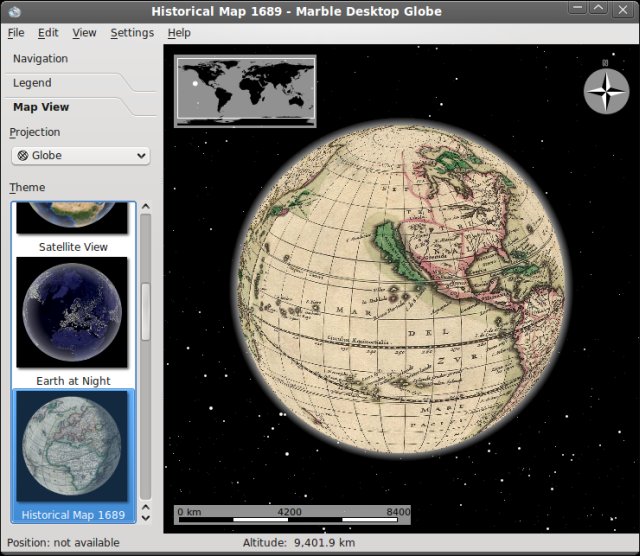Image resolution: width=640 pixels, height=556 pixels.
Task: Select the Map View tab
Action: coord(41,107)
